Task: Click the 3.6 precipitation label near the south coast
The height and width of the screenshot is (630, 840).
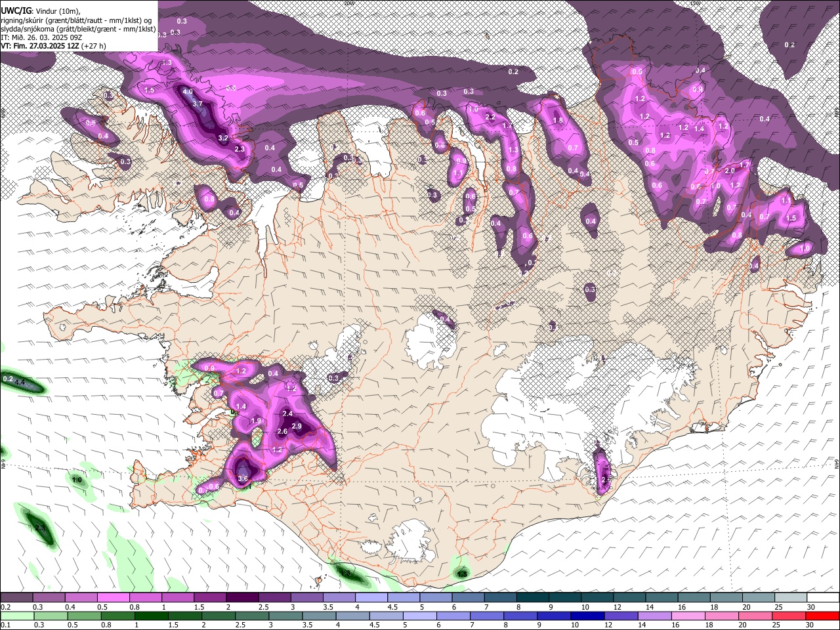Action: (x=243, y=478)
